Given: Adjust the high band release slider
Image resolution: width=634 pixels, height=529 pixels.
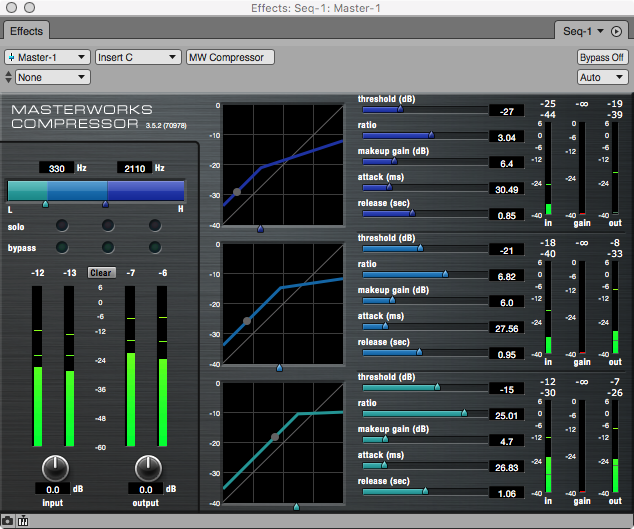Looking at the screenshot, I should [x=425, y=214].
